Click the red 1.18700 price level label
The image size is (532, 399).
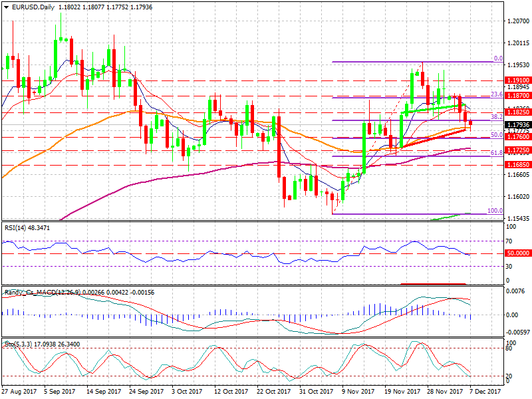pos(518,96)
